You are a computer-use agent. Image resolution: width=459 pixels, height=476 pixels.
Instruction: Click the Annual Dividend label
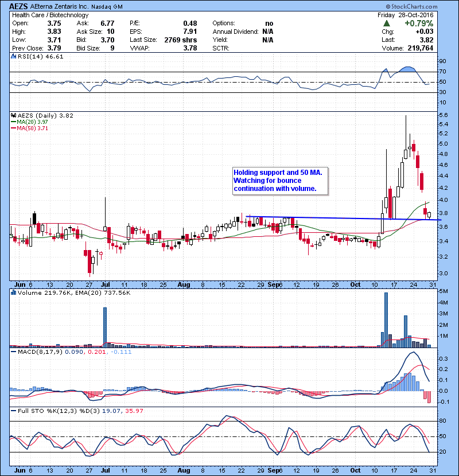point(235,32)
